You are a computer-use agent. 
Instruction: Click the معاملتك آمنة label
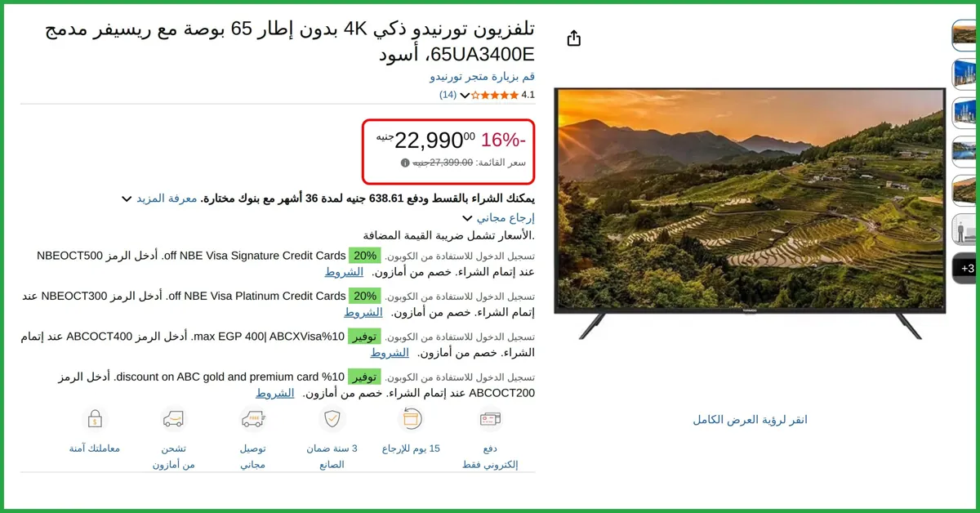(x=95, y=448)
